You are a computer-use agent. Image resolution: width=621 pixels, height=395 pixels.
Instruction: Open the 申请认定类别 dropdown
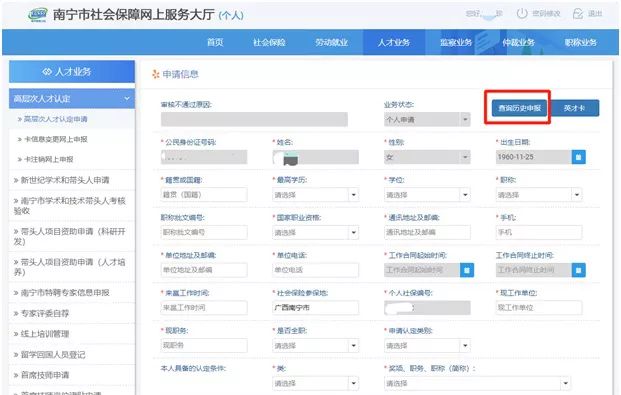(x=427, y=346)
